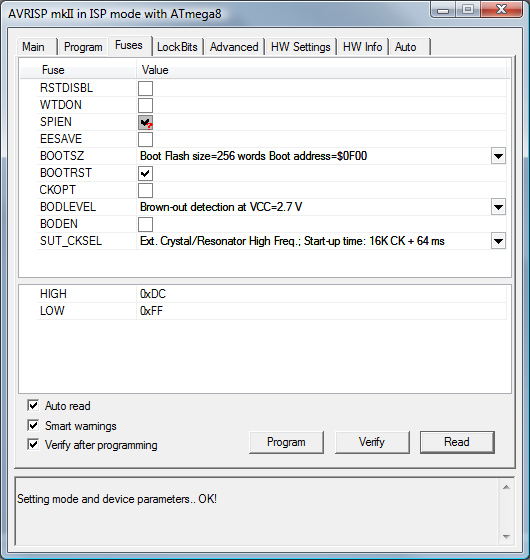Uncheck Verify after programming
The width and height of the screenshot is (530, 560).
pos(33,445)
